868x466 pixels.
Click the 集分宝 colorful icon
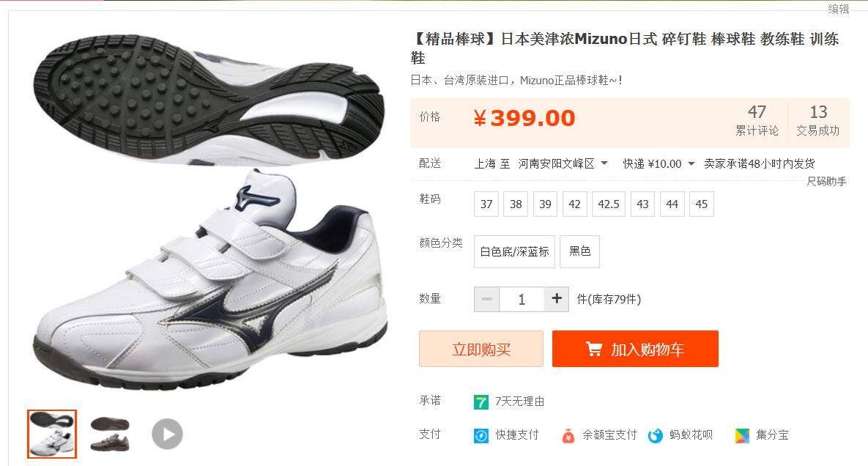742,436
